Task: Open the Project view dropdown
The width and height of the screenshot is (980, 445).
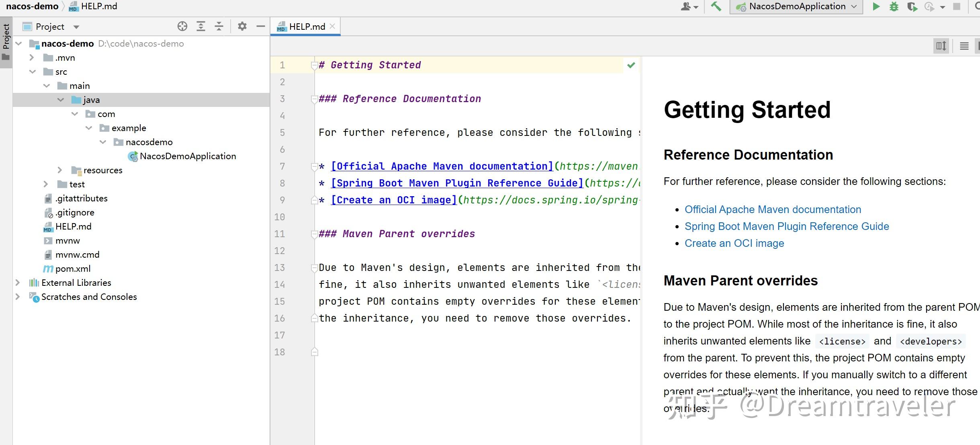Action: click(x=76, y=27)
